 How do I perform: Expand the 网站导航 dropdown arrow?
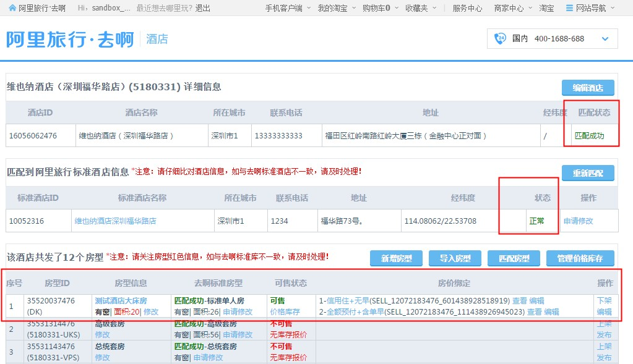[x=613, y=7]
